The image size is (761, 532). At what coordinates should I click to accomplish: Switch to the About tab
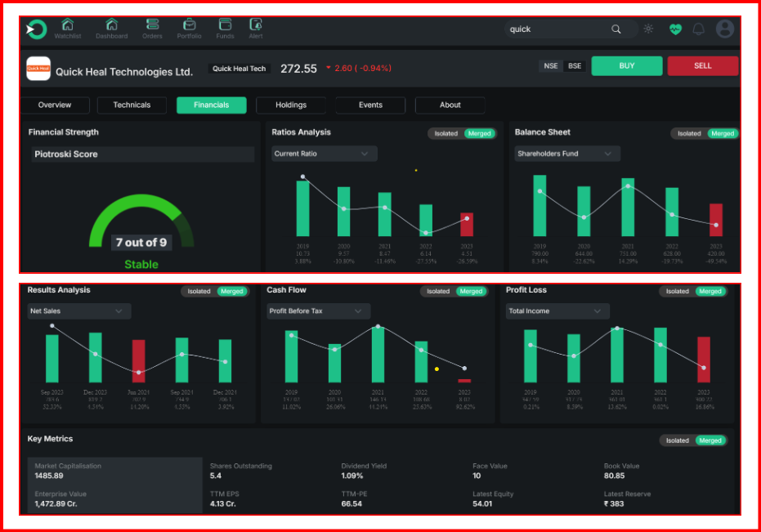coord(450,105)
